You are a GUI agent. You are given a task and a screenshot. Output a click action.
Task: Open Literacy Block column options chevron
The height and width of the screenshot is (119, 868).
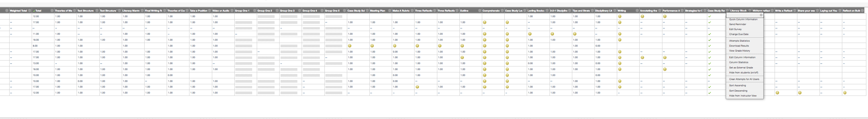tap(750, 11)
